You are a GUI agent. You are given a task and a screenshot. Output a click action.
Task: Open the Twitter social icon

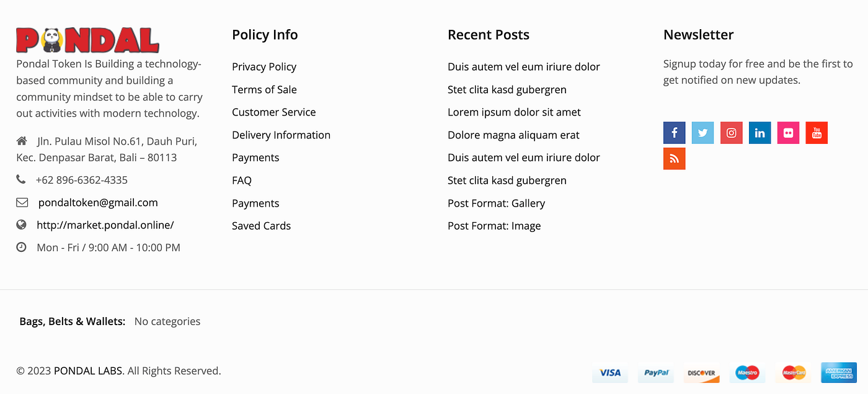tap(702, 133)
